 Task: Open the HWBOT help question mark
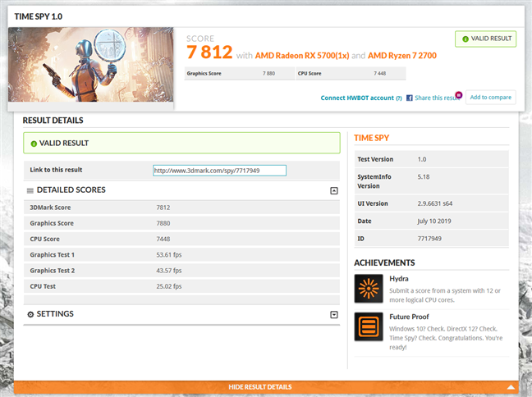point(399,98)
